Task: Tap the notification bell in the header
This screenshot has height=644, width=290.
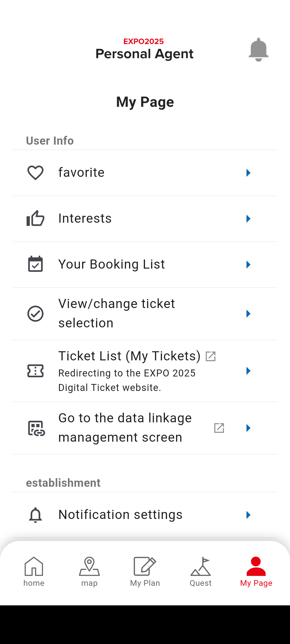Action: click(258, 50)
